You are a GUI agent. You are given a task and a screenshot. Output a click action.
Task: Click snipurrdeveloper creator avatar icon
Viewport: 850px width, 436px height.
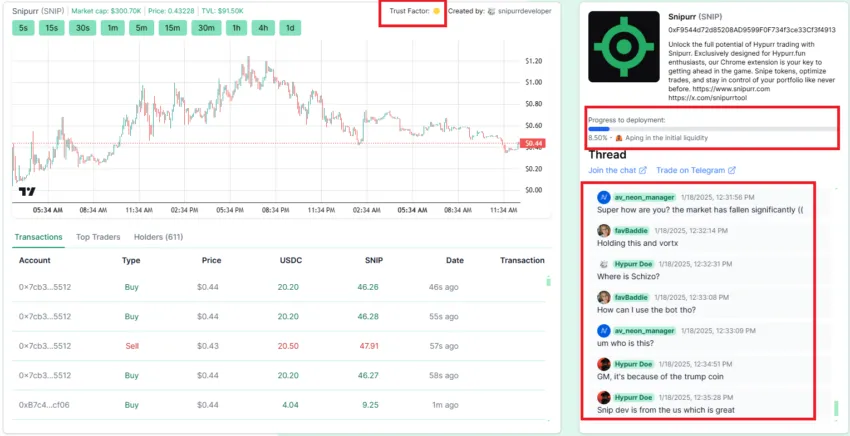(x=492, y=11)
